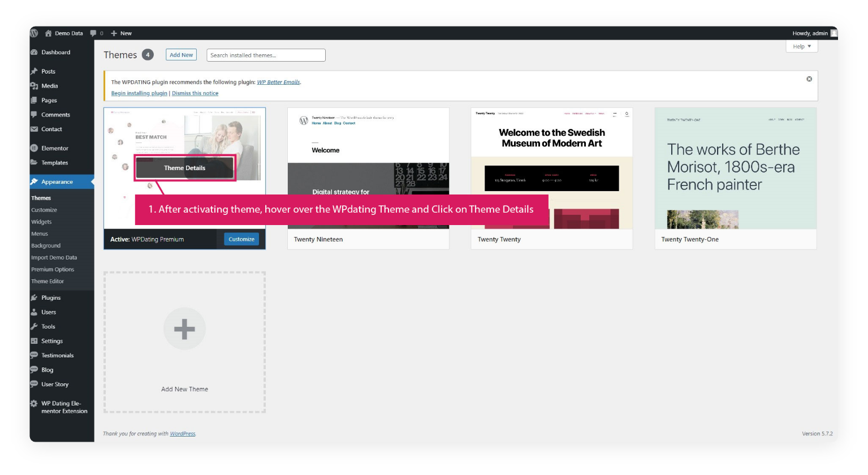
Task: Open the Howdy, admin account menu
Action: [x=815, y=33]
